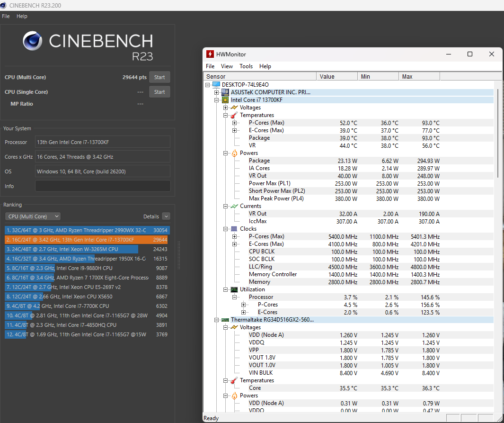Viewport: 504px width, 423px height.
Task: Collapse the Intel Core i7 13700KF node
Action: 217,100
